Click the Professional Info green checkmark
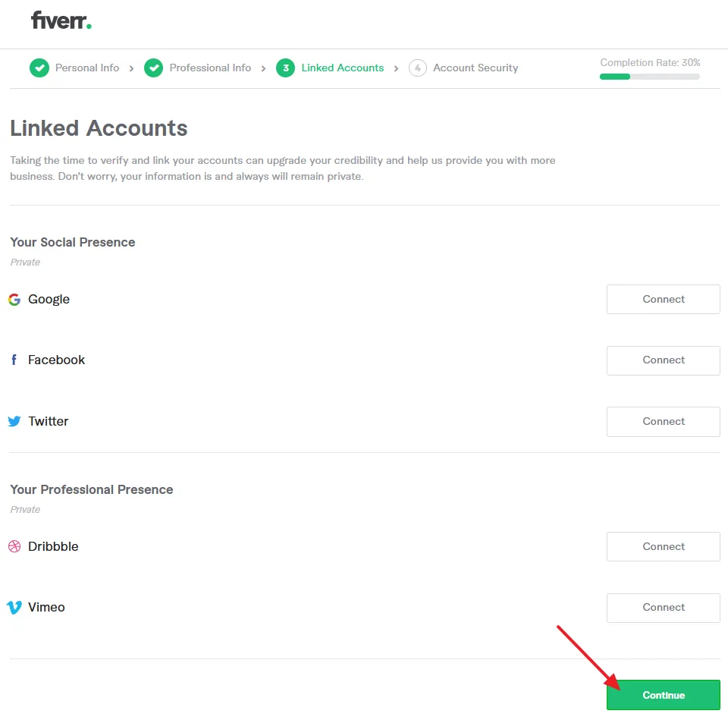This screenshot has height=720, width=728. pos(153,68)
